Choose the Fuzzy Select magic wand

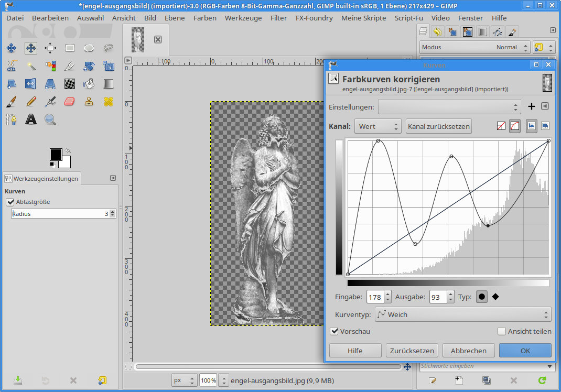tap(31, 66)
